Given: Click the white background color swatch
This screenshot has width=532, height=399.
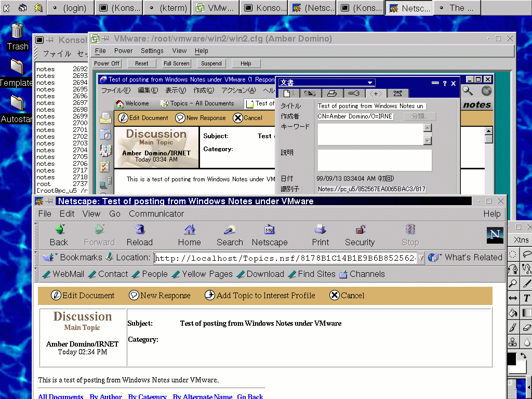Looking at the screenshot, I should [521, 369].
